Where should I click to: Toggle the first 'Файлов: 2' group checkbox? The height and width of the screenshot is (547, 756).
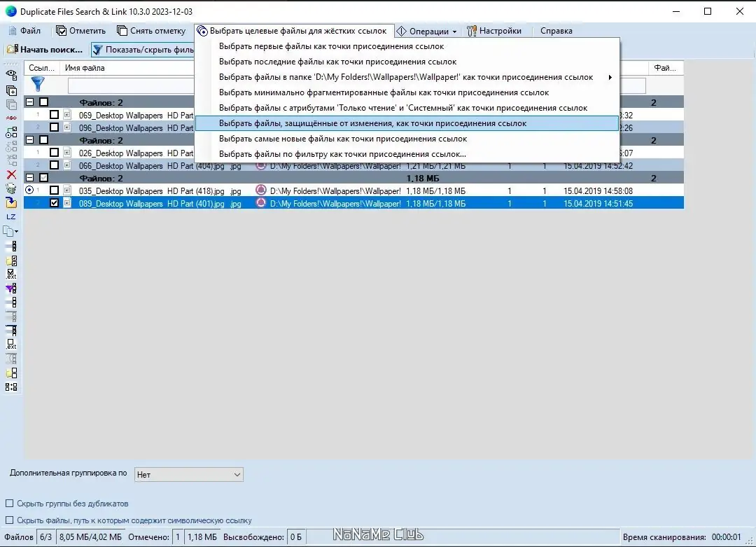44,102
